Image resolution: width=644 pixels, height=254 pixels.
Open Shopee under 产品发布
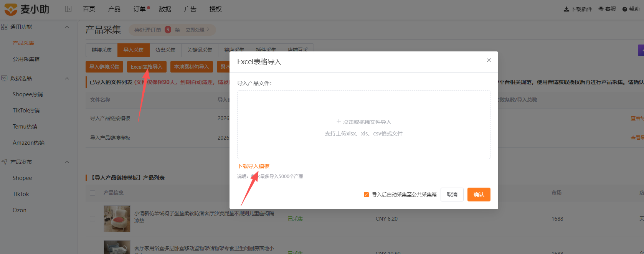point(22,178)
